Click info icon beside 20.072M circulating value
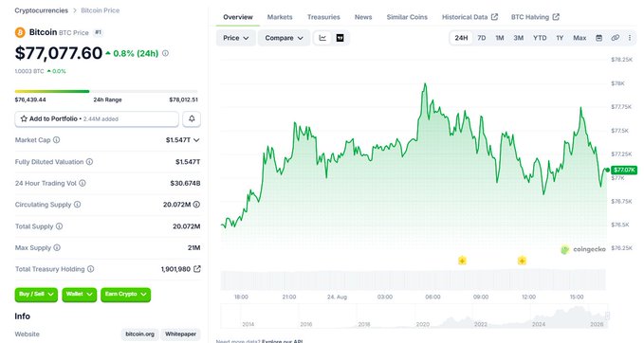 pyautogui.click(x=196, y=205)
